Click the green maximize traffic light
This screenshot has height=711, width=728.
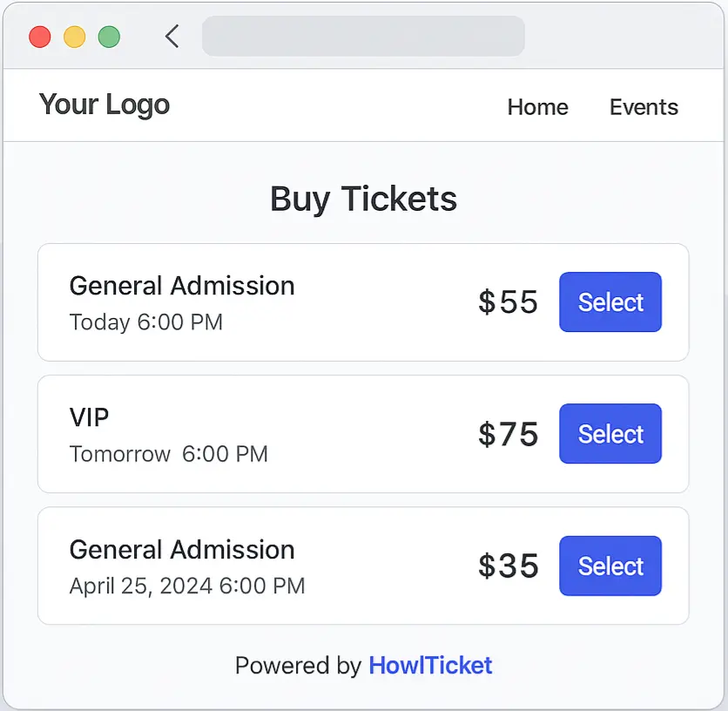(110, 37)
